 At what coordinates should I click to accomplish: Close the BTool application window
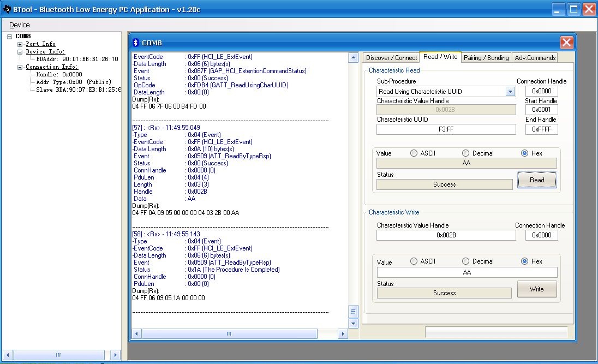(589, 9)
